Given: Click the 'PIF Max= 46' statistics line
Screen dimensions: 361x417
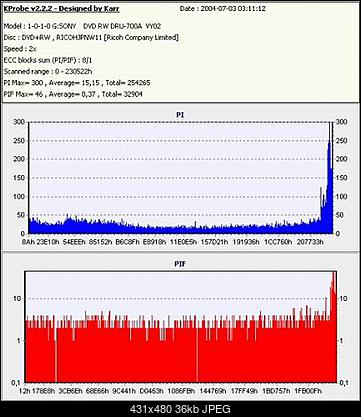Looking at the screenshot, I should coord(73,94).
